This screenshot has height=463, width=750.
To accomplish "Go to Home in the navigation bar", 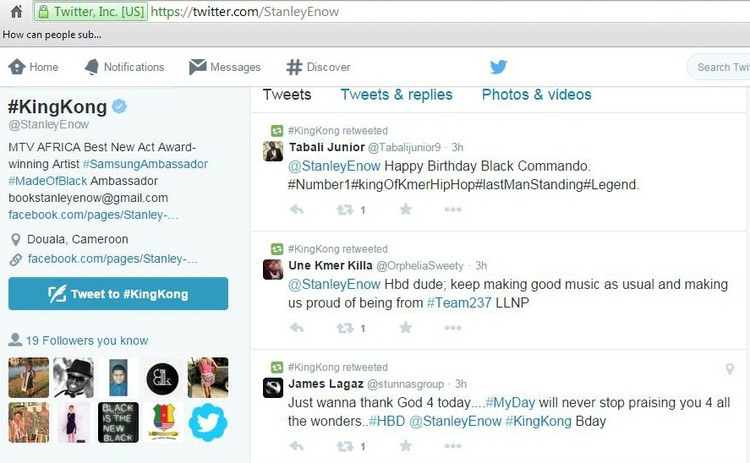I will tap(33, 67).
